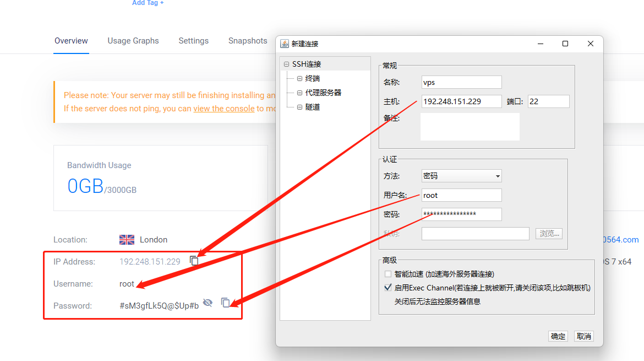This screenshot has width=644, height=361.
Task: Select the 隧道 tree item
Action: 313,107
